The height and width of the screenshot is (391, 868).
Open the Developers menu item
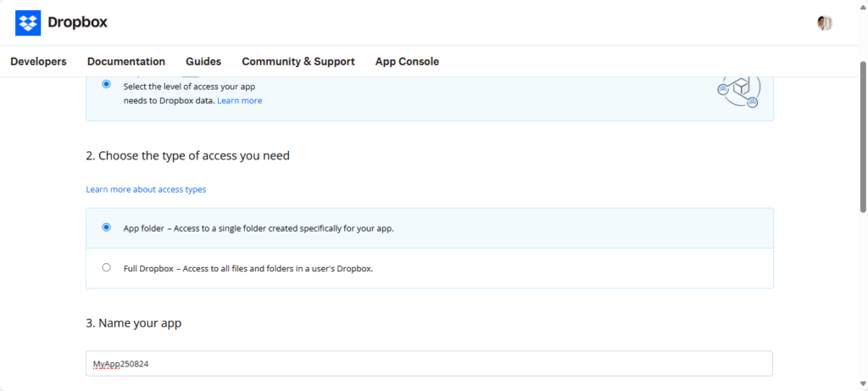click(39, 61)
